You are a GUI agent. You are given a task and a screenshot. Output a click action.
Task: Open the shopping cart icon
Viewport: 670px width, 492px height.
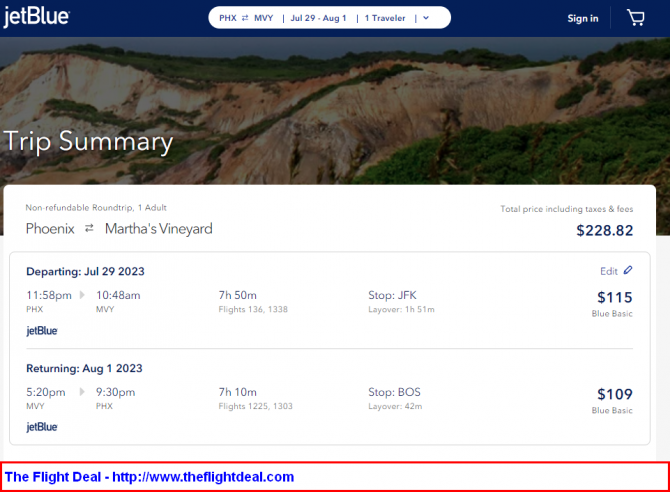pyautogui.click(x=635, y=18)
